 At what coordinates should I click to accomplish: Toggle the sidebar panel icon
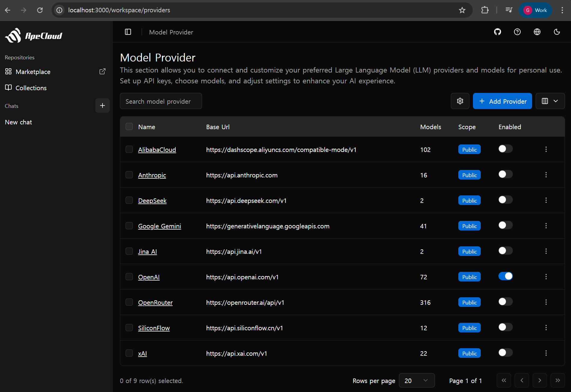128,32
